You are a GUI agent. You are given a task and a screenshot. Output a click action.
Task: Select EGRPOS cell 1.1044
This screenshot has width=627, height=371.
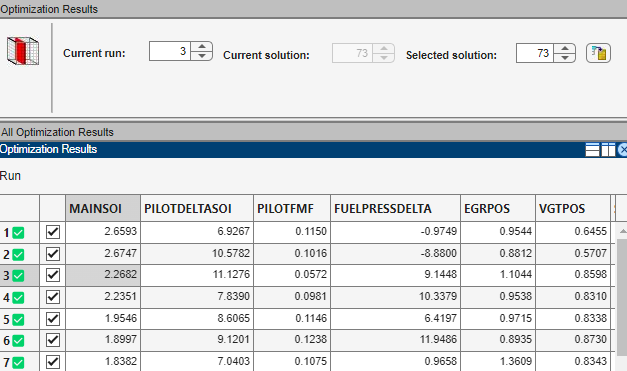tap(498, 275)
